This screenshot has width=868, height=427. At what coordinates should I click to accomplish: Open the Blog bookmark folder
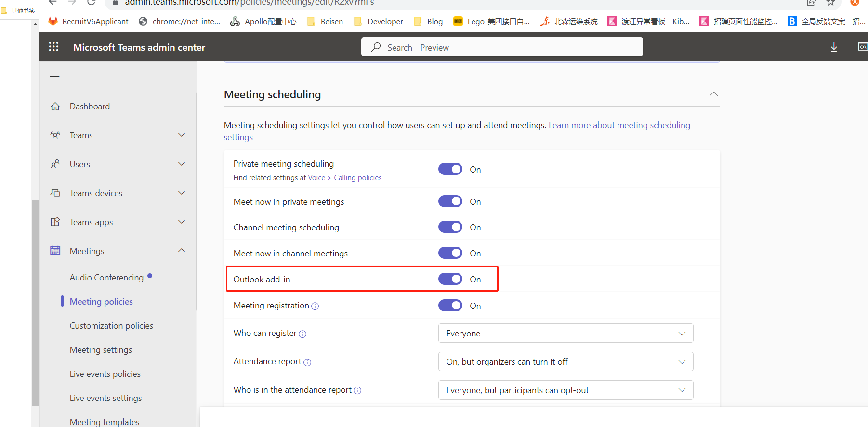click(428, 21)
